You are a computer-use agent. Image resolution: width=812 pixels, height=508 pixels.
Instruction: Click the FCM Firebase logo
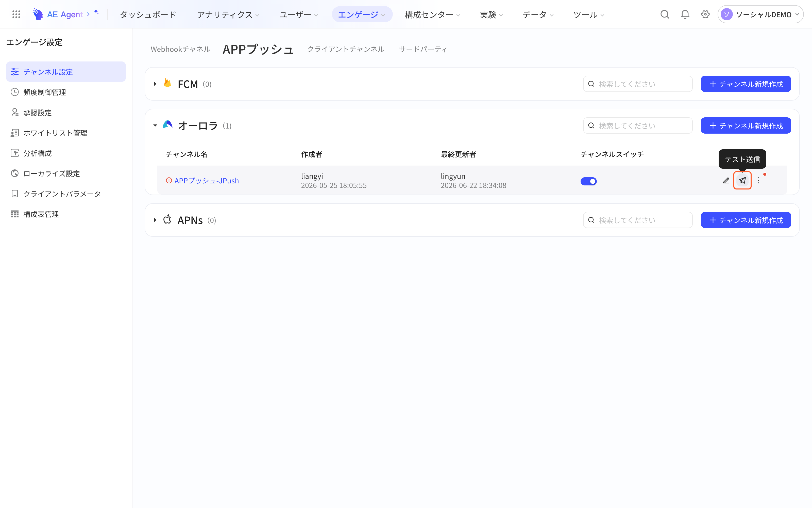click(167, 83)
